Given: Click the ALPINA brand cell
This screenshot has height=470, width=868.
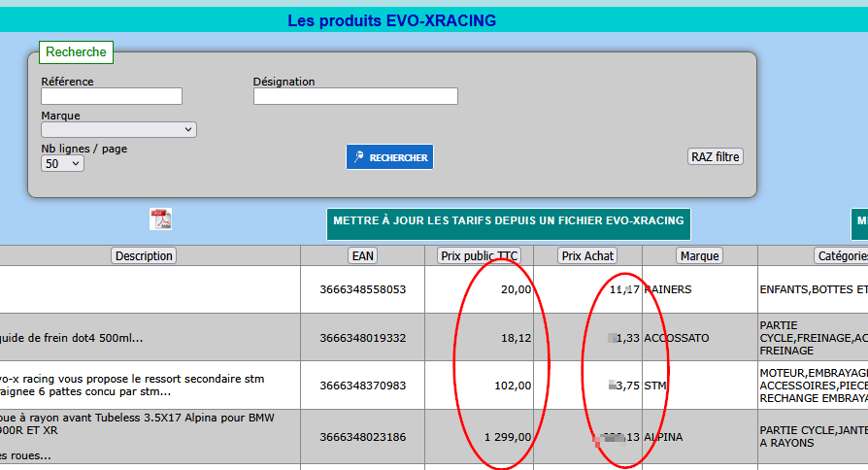Looking at the screenshot, I should (x=664, y=437).
